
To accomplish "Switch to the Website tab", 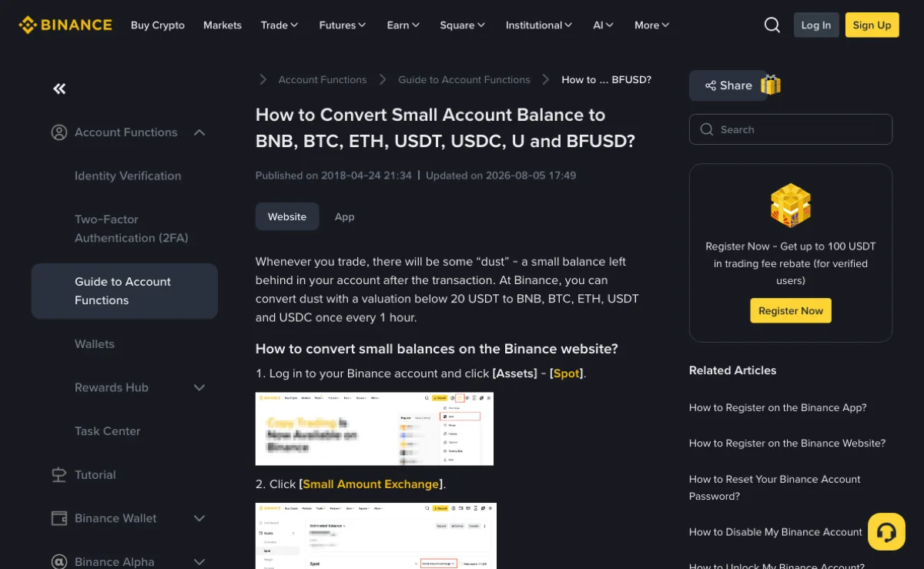I will [287, 216].
